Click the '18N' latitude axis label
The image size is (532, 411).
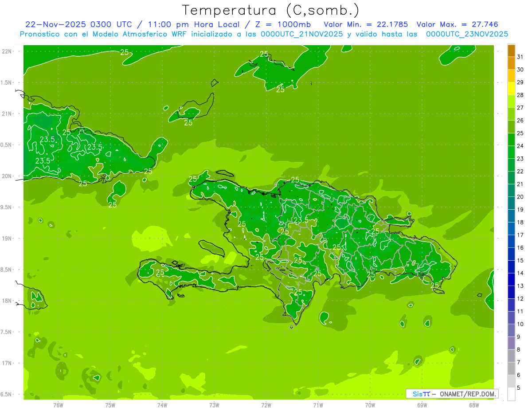(7, 301)
